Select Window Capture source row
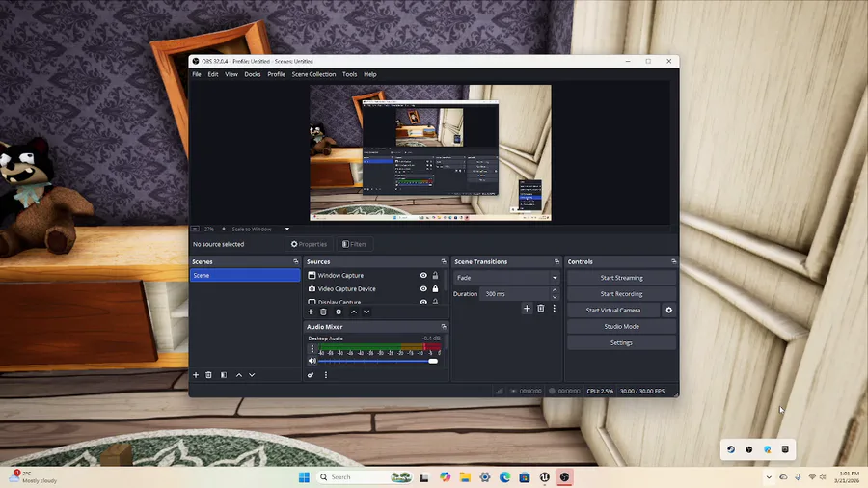 pyautogui.click(x=374, y=275)
